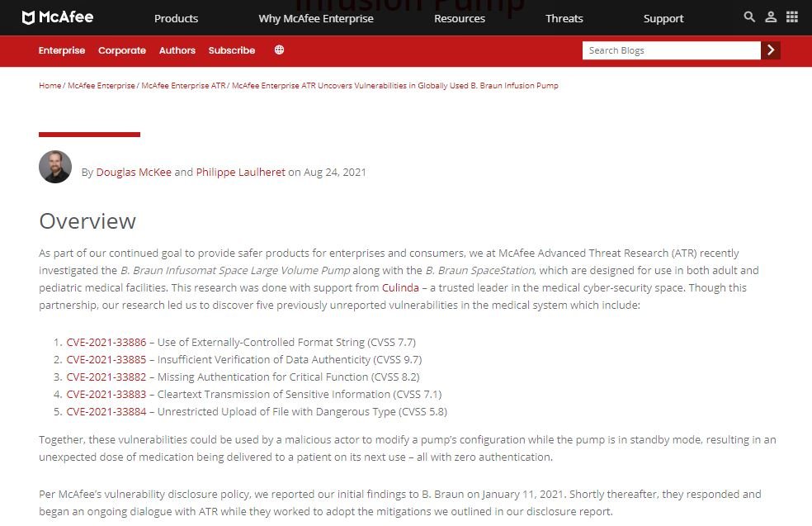Open CVE-2021-33885 link
812x526 pixels.
pos(106,360)
